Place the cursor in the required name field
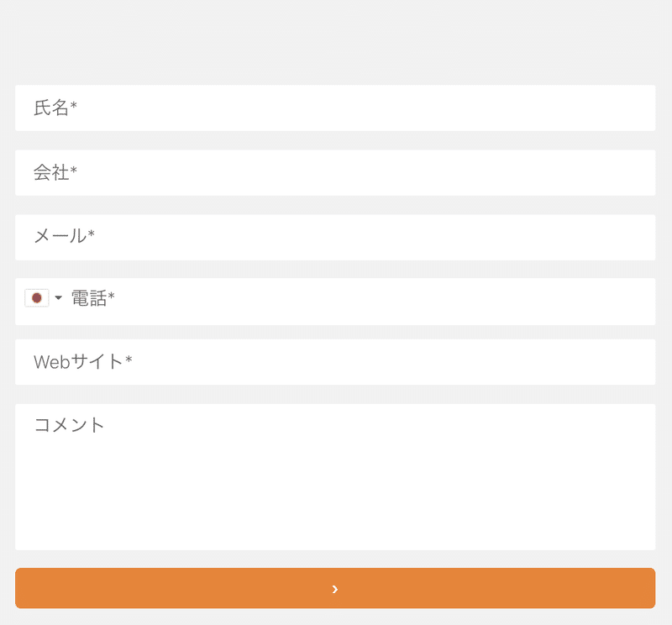 336,108
